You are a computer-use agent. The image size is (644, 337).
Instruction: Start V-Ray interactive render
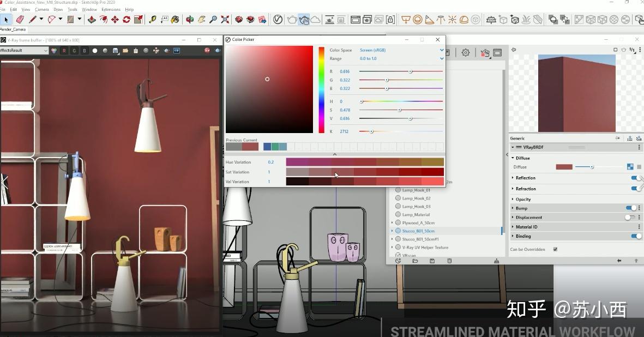(304, 19)
